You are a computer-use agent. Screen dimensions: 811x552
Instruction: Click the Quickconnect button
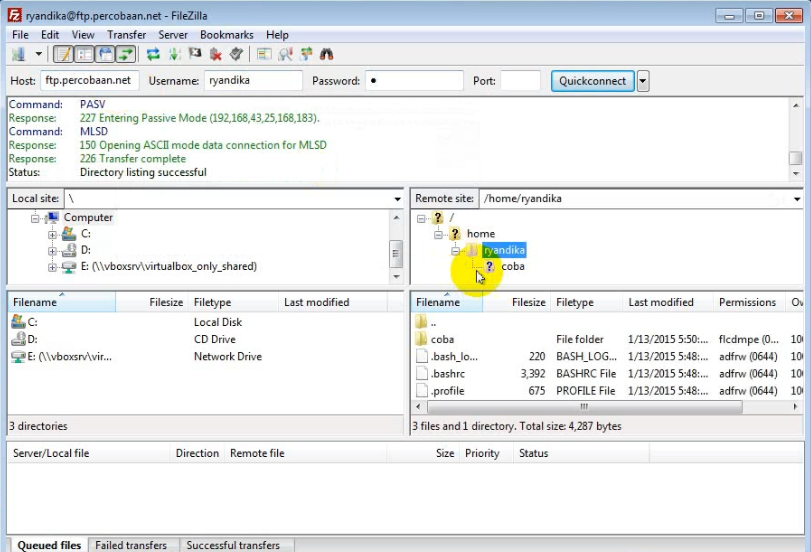[x=592, y=81]
